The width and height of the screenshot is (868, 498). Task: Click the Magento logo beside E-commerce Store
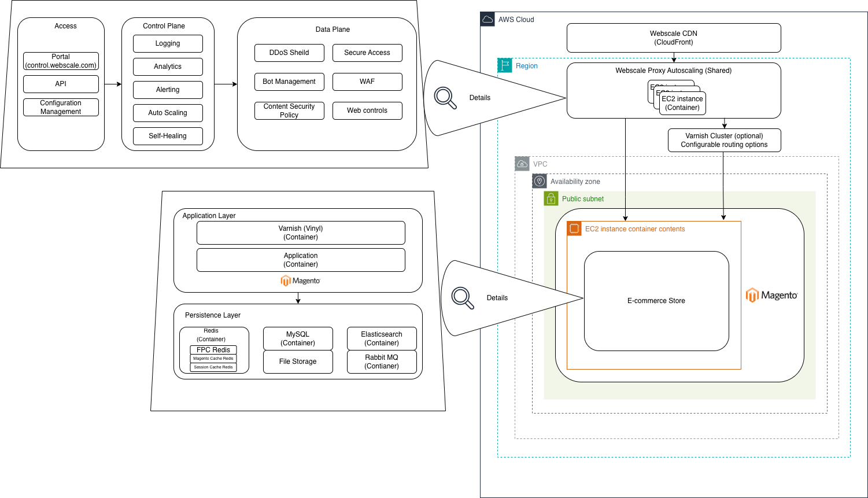771,295
